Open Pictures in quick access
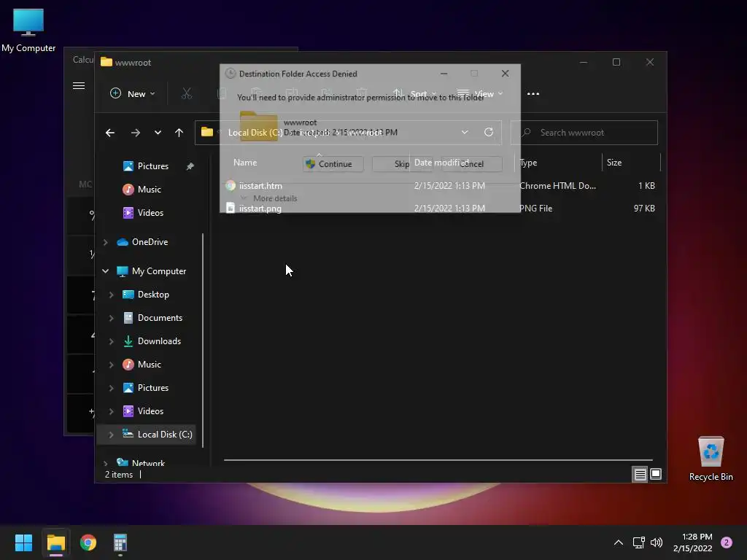The height and width of the screenshot is (560, 747). 152,166
